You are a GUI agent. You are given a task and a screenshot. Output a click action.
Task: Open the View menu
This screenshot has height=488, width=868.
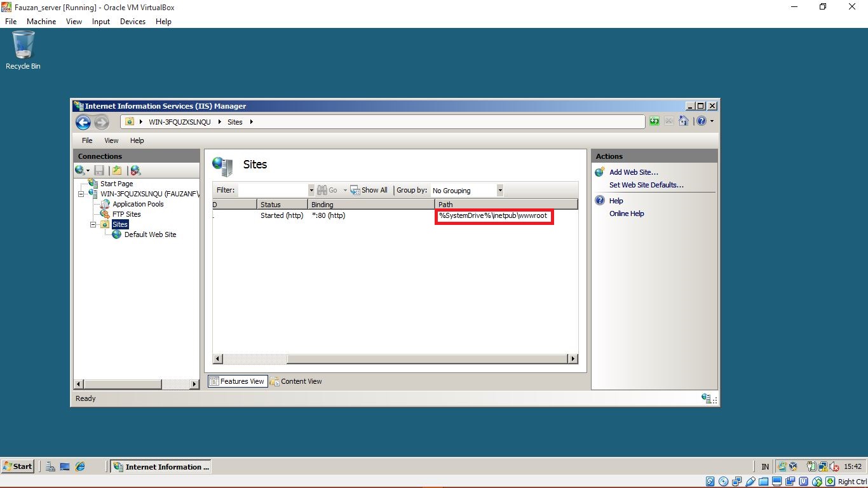pos(111,140)
